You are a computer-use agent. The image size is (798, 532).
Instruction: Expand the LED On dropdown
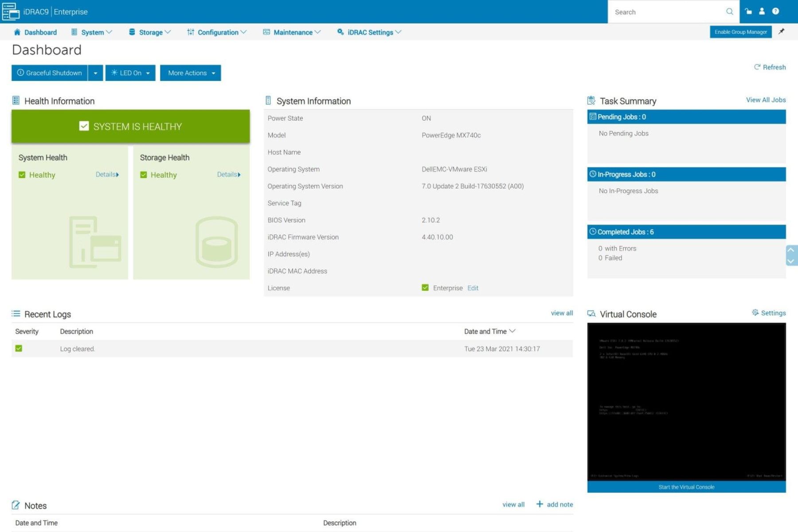point(148,73)
